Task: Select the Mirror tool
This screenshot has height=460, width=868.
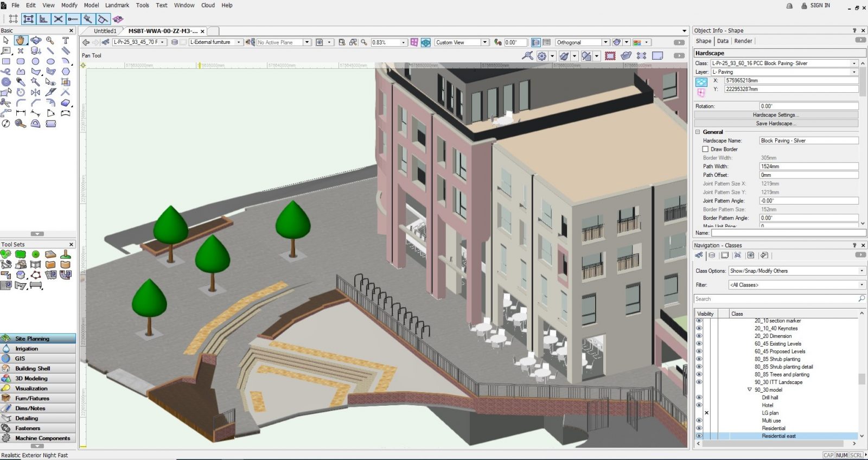Action: pyautogui.click(x=36, y=92)
